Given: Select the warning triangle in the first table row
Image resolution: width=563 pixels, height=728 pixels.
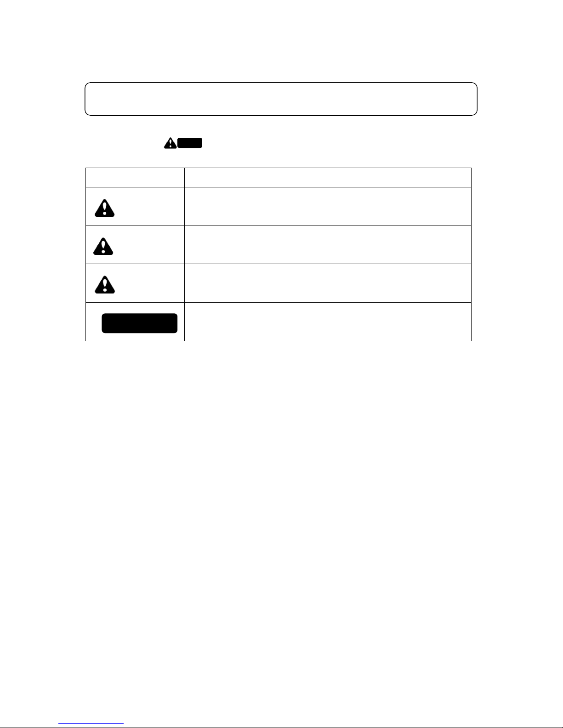Looking at the screenshot, I should point(105,208).
